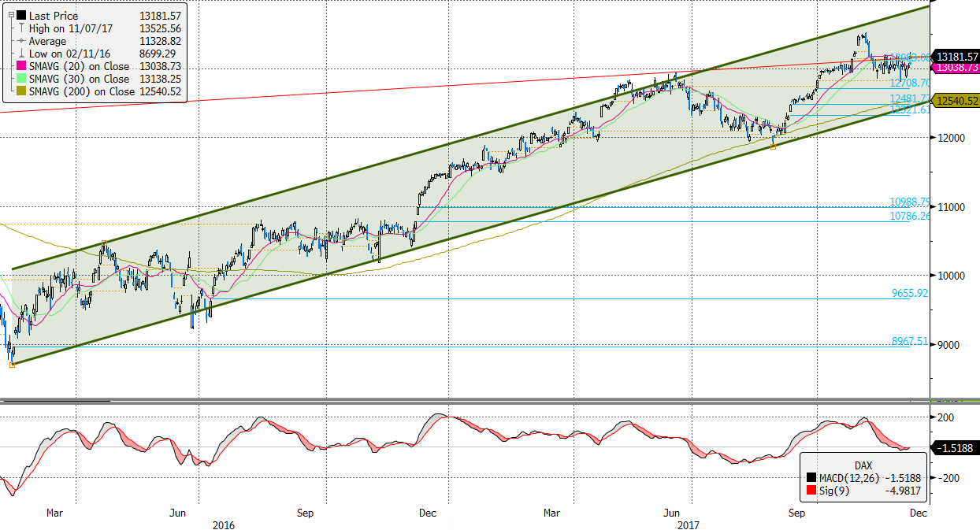This screenshot has height=530, width=980.
Task: Click the olive 12540.52 tag on price axis
Action: [x=956, y=101]
